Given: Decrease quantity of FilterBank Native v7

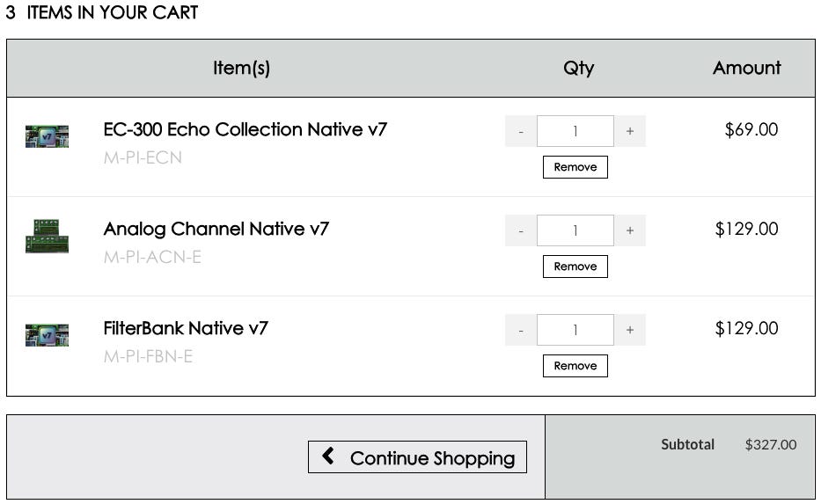Looking at the screenshot, I should point(521,330).
